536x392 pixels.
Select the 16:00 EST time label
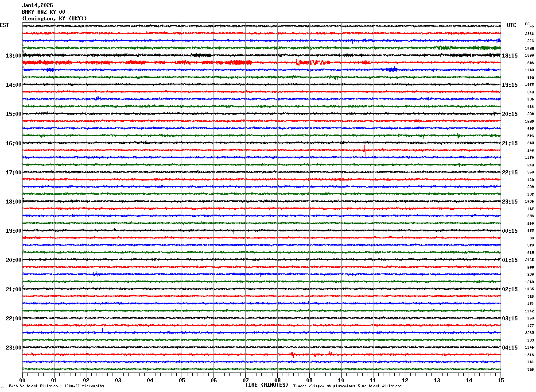(14, 143)
